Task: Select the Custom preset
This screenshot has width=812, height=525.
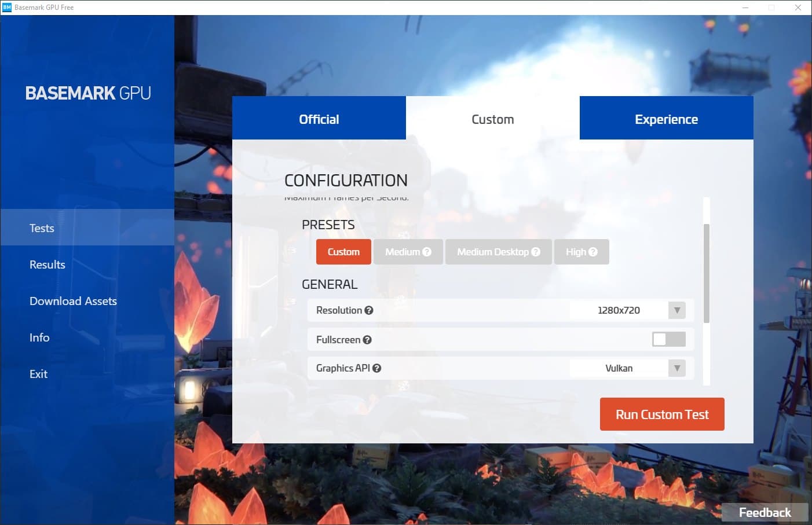Action: [343, 251]
